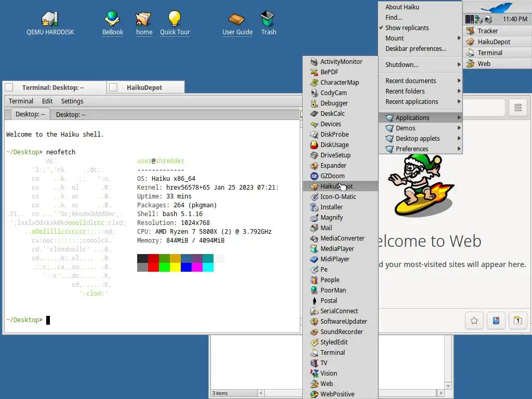Screen dimensions: 532x399
Task: Select About Haiku in Deskbar menu
Action: [x=420, y=7]
